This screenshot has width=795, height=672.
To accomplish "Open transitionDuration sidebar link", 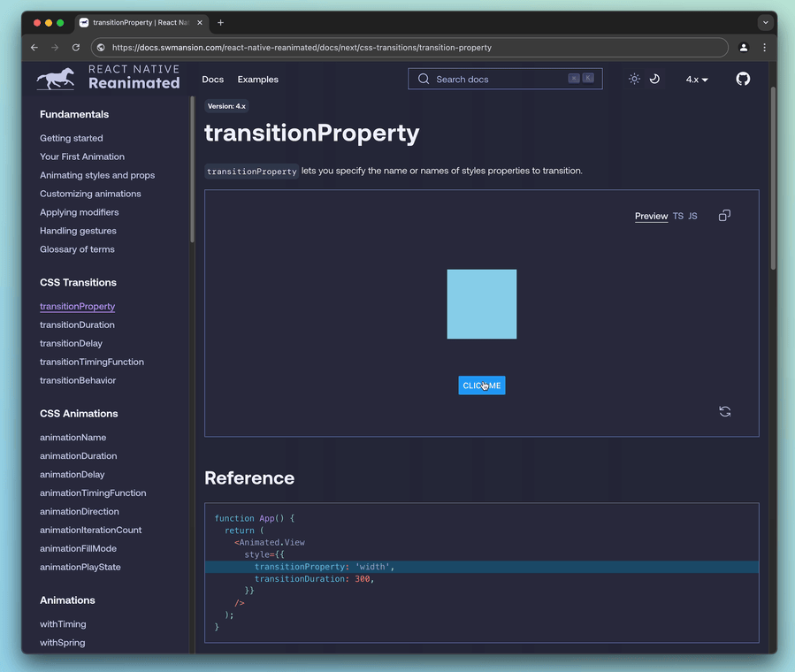I will point(77,325).
